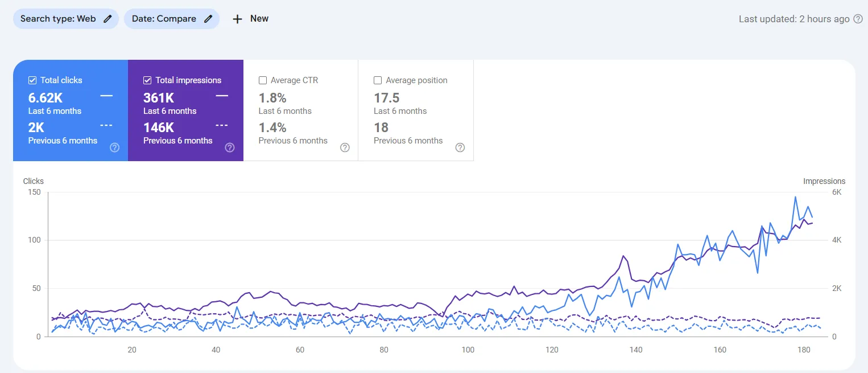Uncheck the Total impressions checkbox
The image size is (868, 373).
tap(147, 80)
